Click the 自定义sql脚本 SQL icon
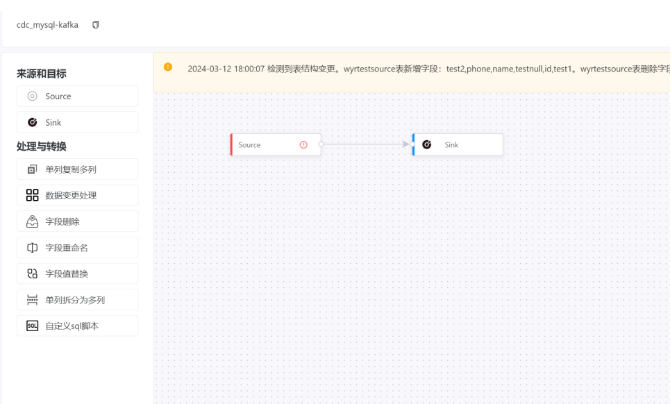Viewport: 671px width, 404px height. (32, 326)
